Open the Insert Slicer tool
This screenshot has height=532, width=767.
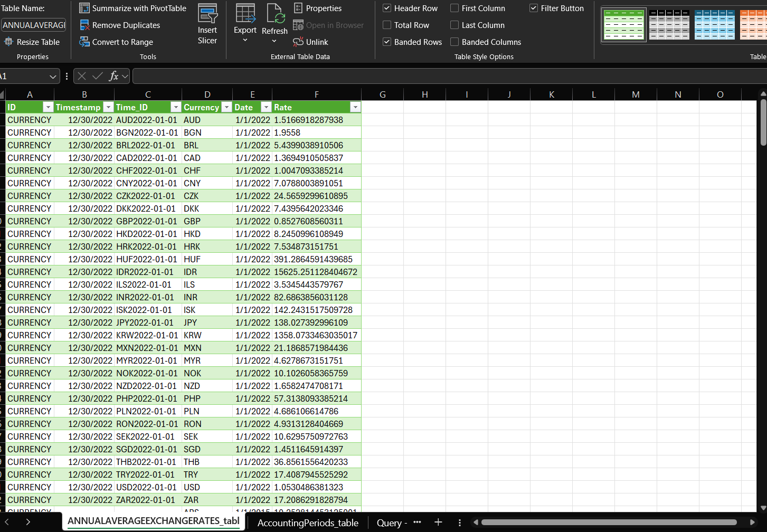(207, 24)
